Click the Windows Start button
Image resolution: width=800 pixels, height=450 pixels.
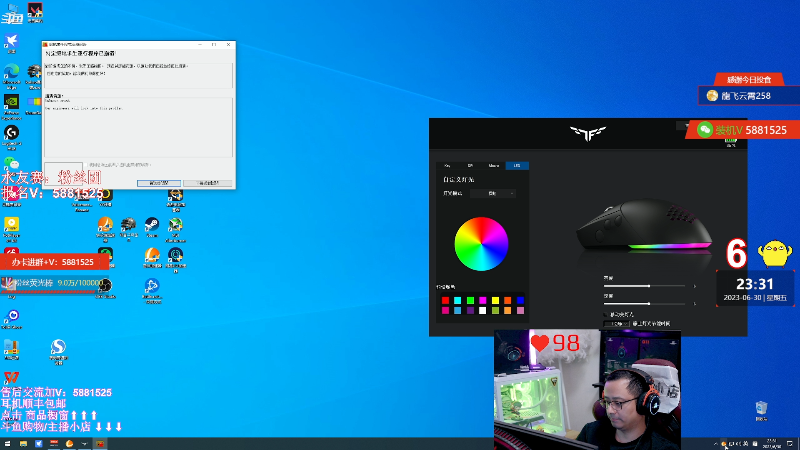click(7, 444)
